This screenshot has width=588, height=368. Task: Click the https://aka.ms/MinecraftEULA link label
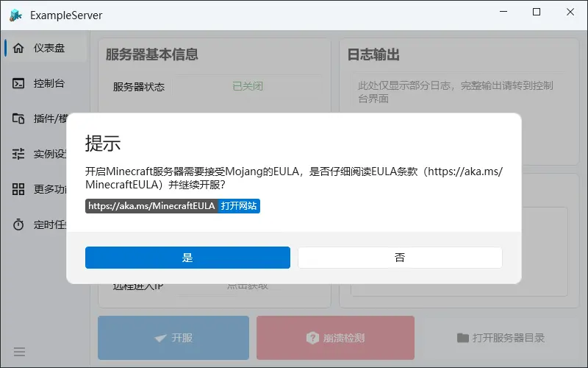(x=151, y=206)
